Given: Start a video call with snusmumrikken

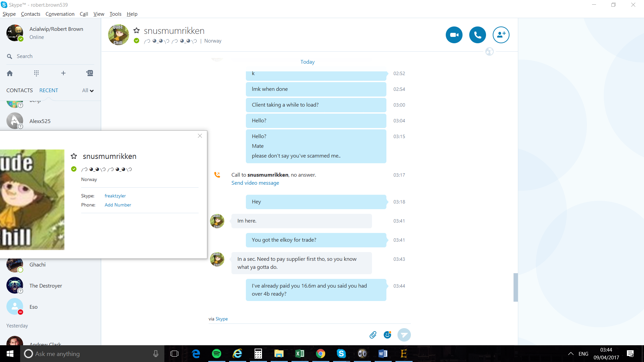Looking at the screenshot, I should [454, 35].
